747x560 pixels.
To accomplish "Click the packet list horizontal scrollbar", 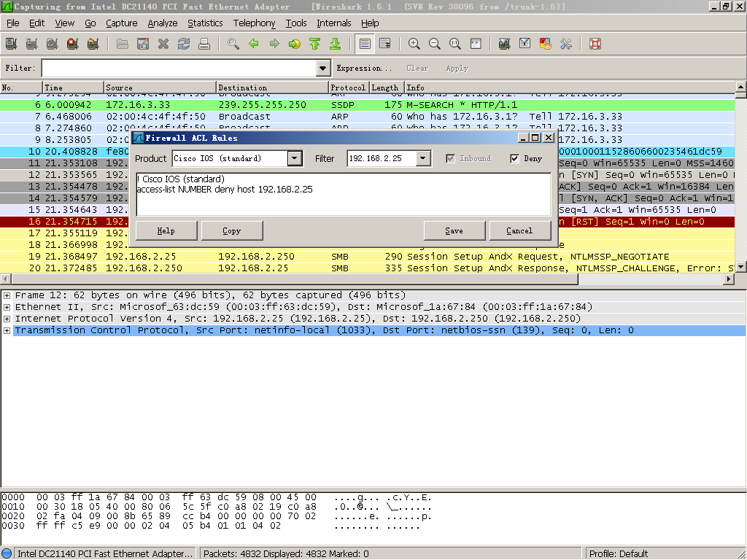I will point(295,279).
